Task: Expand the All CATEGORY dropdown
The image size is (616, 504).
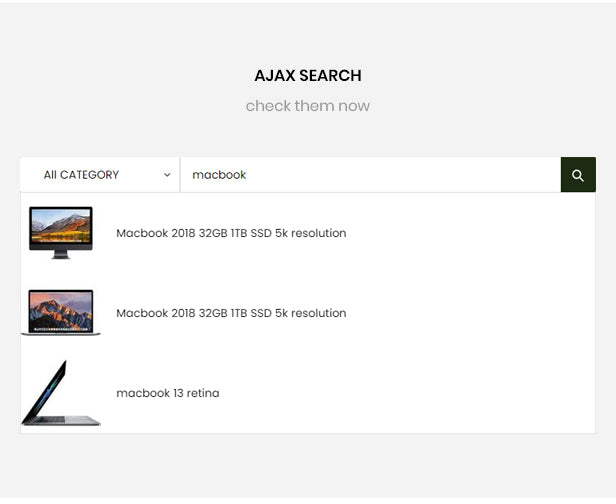Action: coord(100,175)
